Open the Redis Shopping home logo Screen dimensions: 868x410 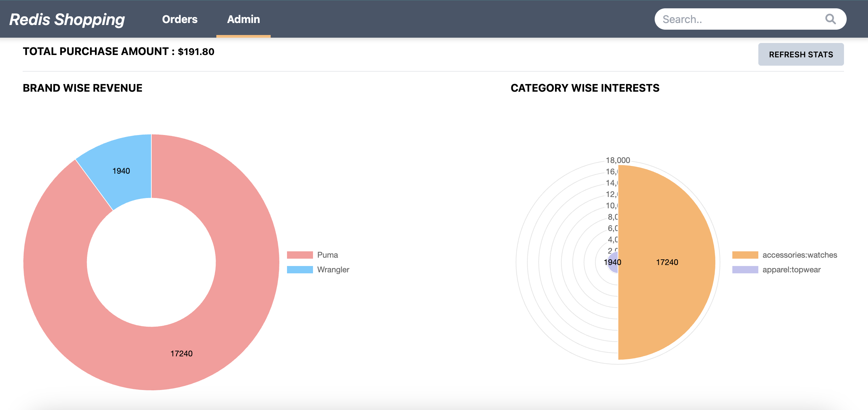click(67, 19)
